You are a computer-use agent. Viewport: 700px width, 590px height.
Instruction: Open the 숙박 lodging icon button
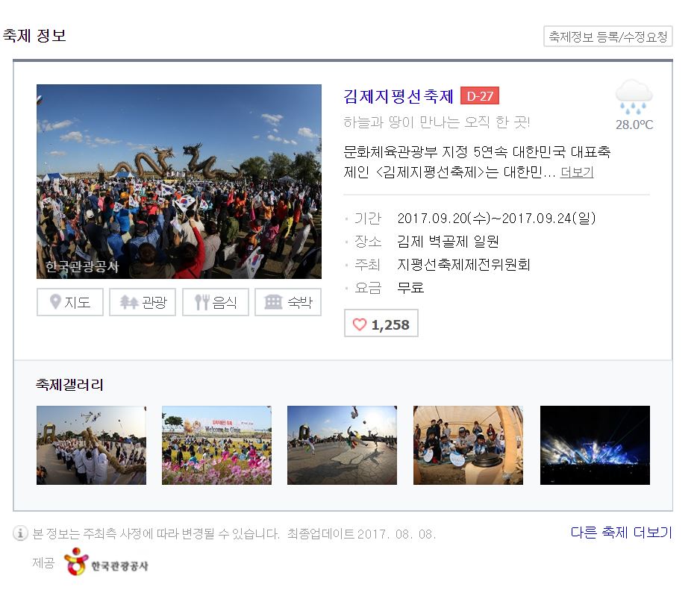(274, 302)
